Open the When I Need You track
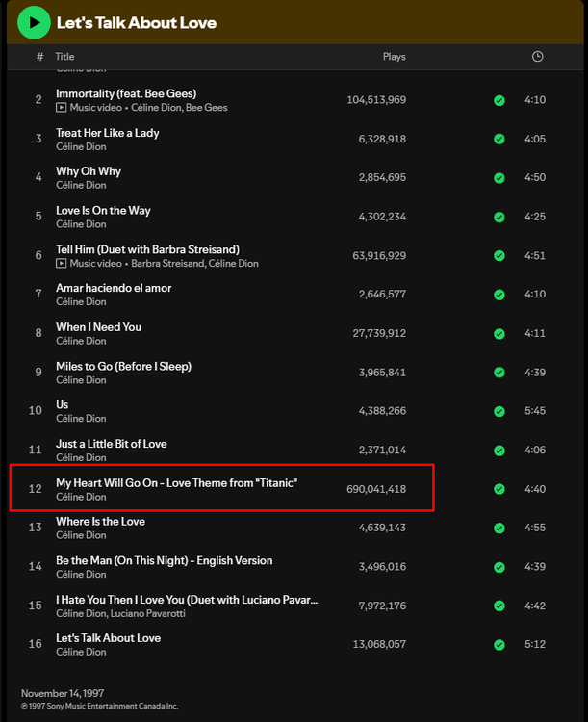The height and width of the screenshot is (722, 588). 98,327
